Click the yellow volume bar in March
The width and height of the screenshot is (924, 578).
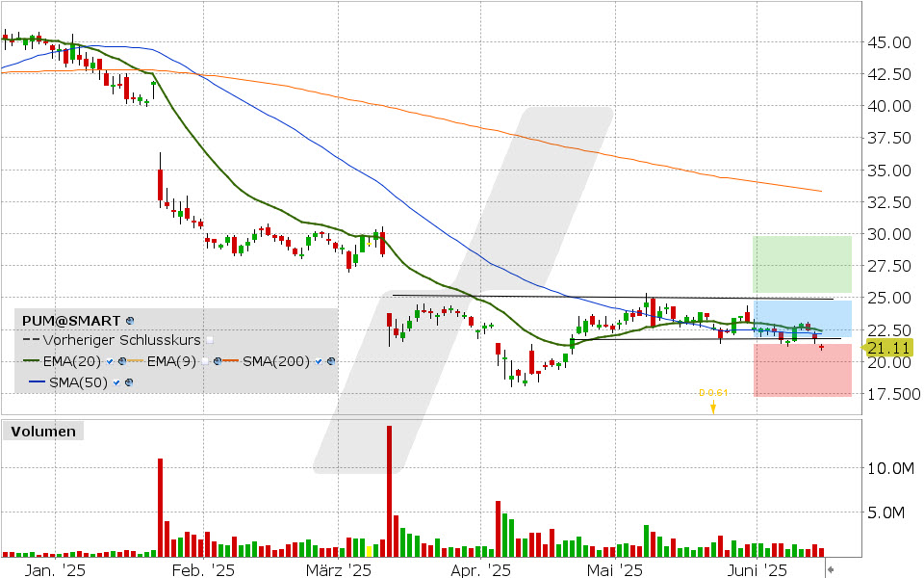point(370,551)
